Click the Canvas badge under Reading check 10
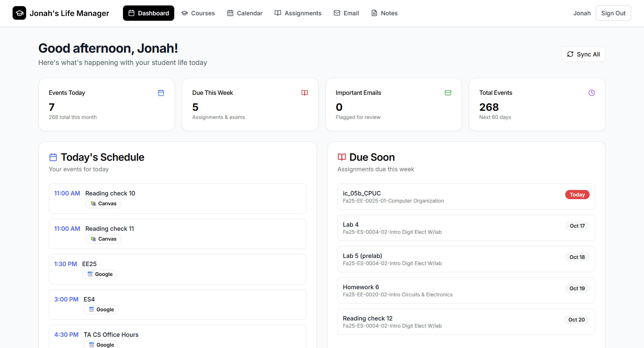 click(x=103, y=204)
